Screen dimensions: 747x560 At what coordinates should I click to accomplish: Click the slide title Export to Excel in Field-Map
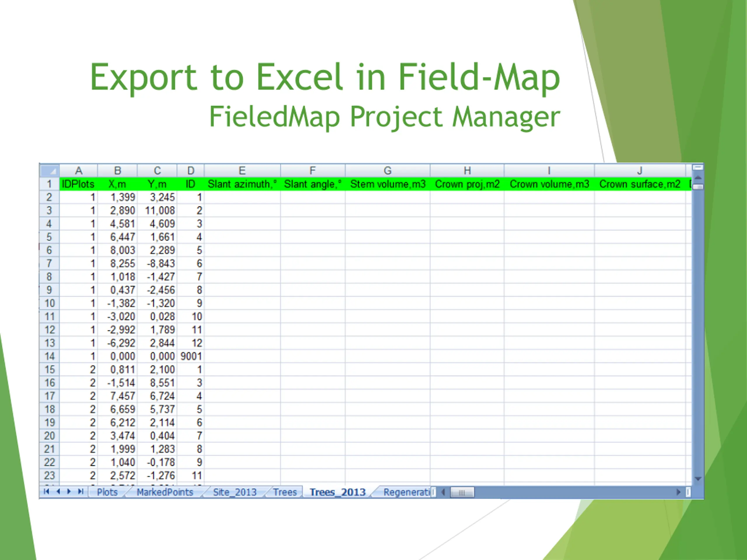pyautogui.click(x=325, y=78)
